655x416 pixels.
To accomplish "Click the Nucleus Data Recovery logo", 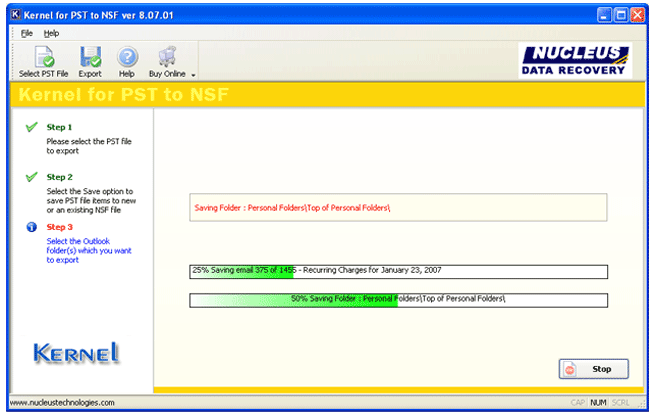I will pyautogui.click(x=575, y=61).
